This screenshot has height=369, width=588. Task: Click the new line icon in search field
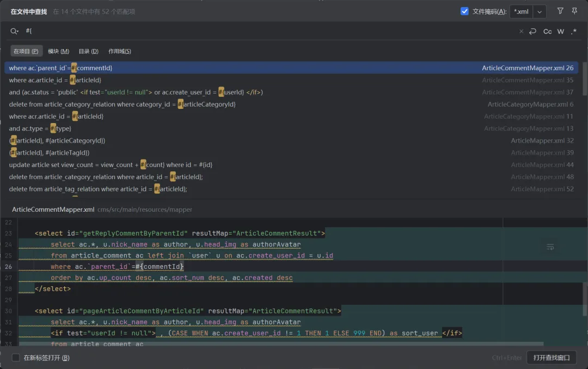point(532,32)
